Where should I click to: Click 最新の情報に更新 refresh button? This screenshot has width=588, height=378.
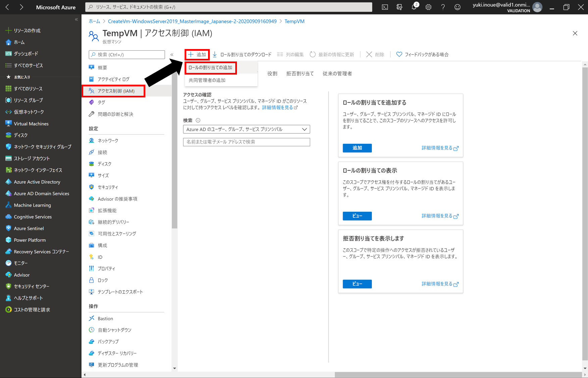tap(332, 55)
